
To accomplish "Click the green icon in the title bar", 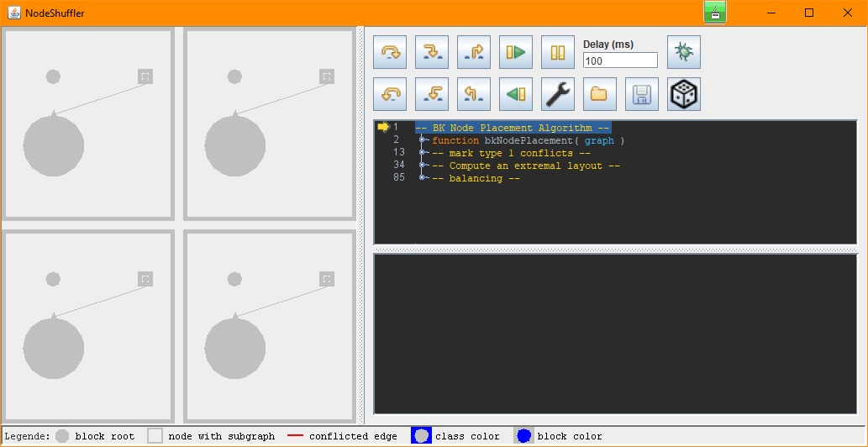I will pyautogui.click(x=715, y=12).
